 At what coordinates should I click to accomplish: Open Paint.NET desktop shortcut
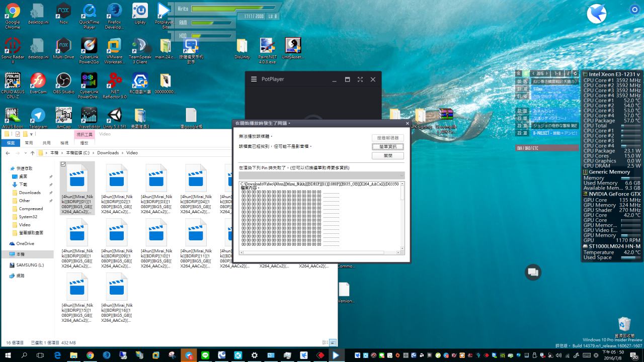click(x=267, y=46)
